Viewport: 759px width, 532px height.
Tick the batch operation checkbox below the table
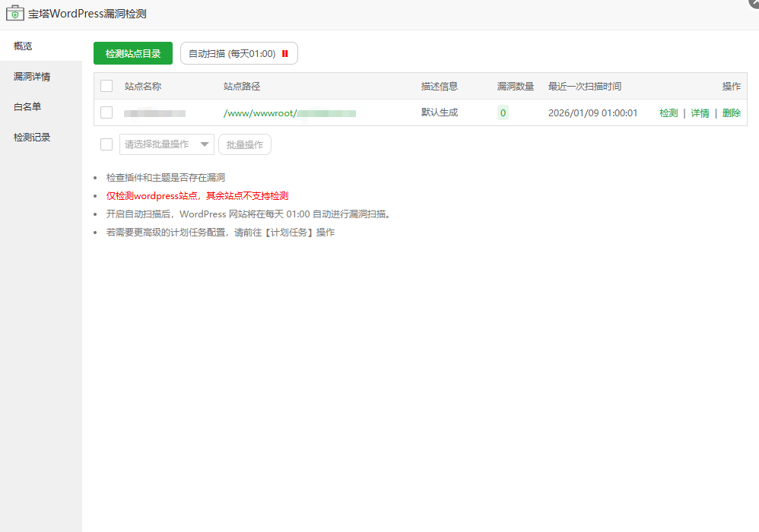106,144
